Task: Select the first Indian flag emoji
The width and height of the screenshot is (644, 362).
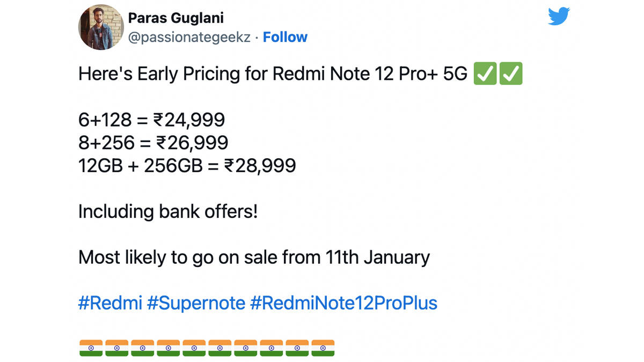Action: pos(90,348)
